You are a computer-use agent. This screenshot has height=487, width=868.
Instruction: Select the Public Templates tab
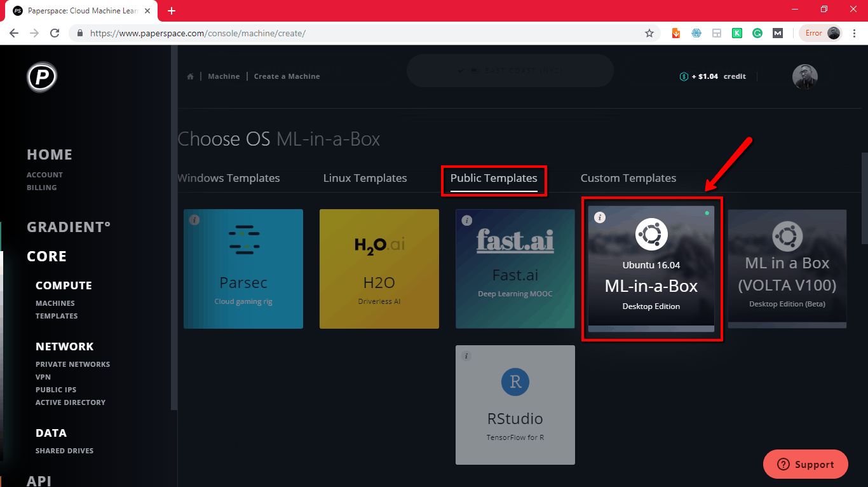point(494,178)
